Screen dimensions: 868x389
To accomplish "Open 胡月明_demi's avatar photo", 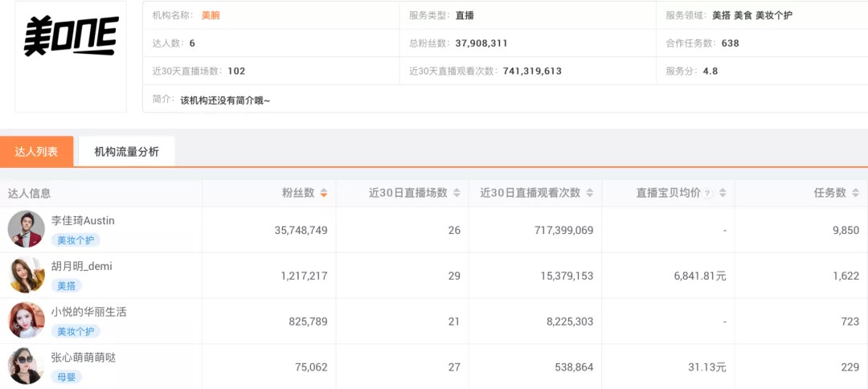I will coord(26,275).
